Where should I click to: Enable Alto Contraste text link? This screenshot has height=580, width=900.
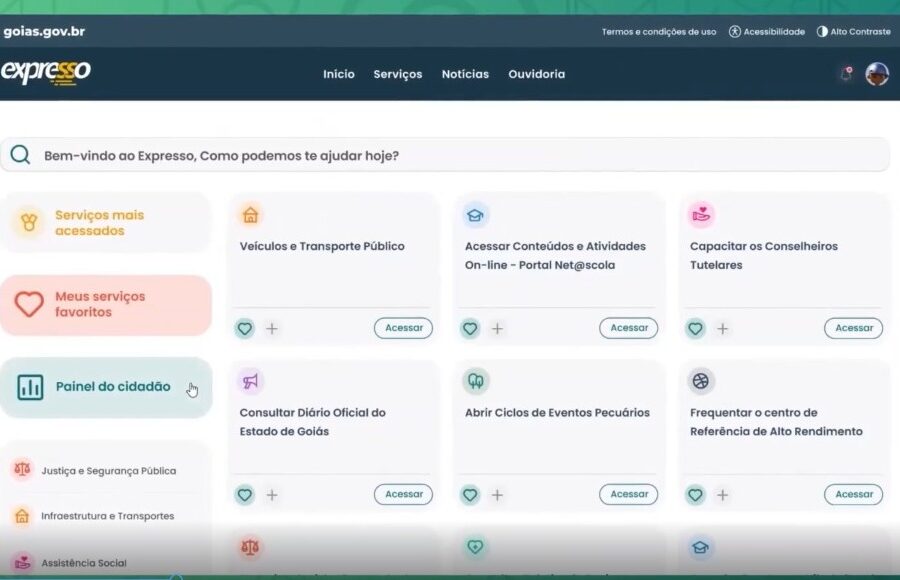coord(860,32)
